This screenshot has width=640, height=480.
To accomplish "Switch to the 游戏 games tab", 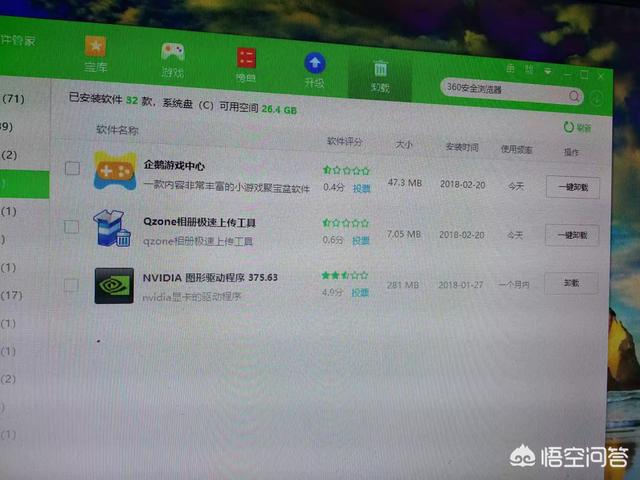I will [x=173, y=60].
